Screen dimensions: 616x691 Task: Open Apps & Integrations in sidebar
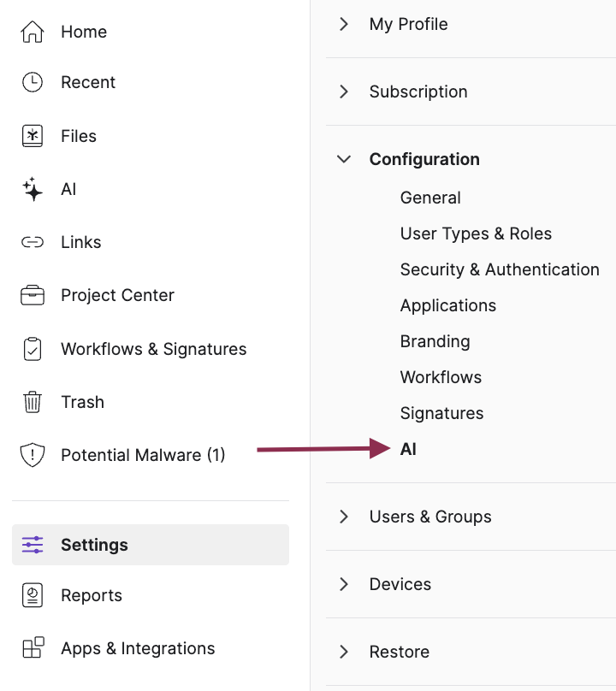pyautogui.click(x=138, y=648)
